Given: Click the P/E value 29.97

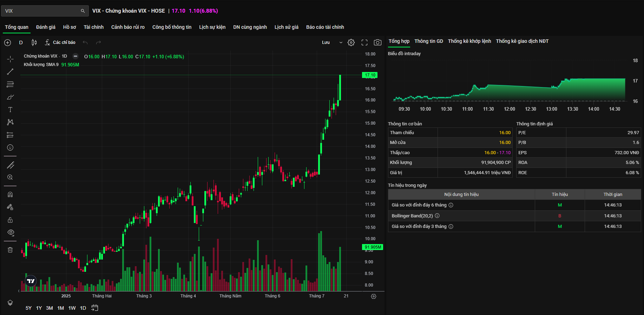Looking at the screenshot, I should pyautogui.click(x=633, y=133).
